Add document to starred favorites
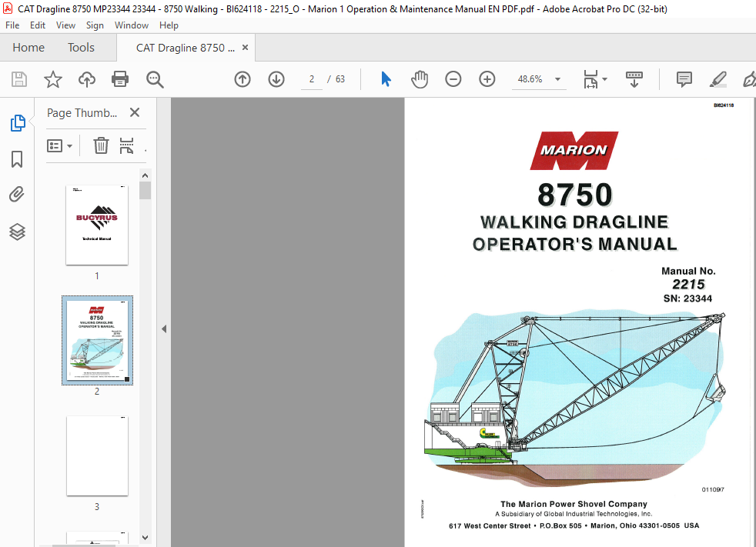Screen dimensions: 756x547 pyautogui.click(x=53, y=79)
